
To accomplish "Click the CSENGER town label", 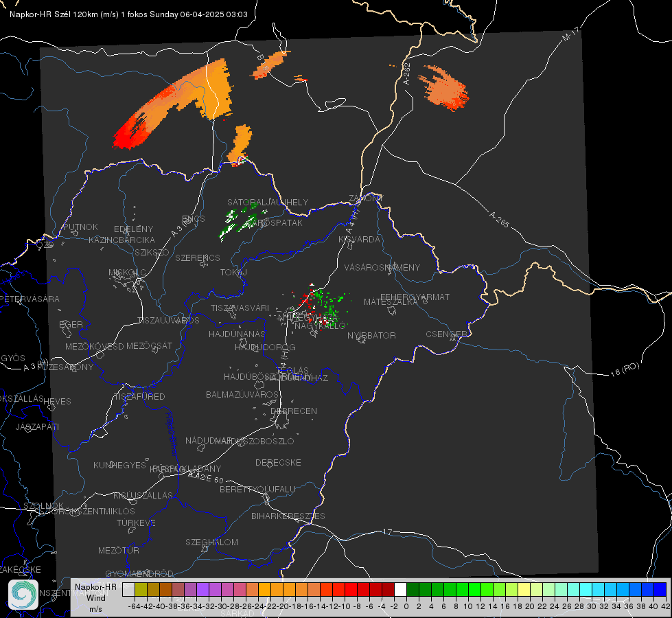I will click(447, 334).
